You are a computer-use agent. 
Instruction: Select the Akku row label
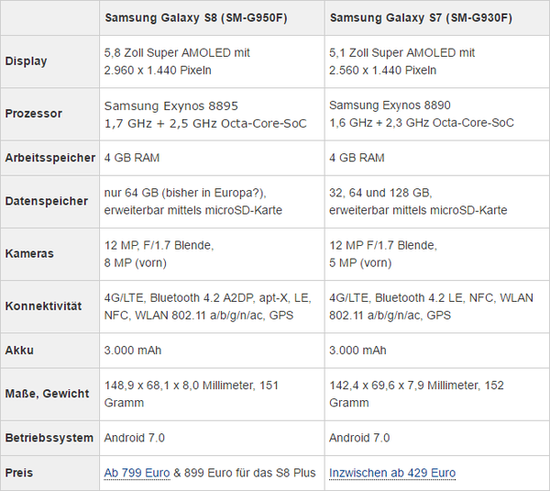pos(19,350)
